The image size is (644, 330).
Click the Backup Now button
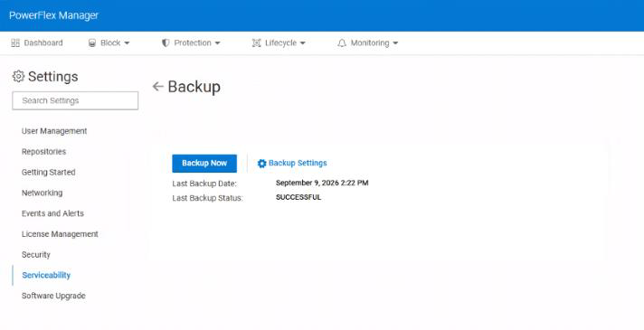(x=204, y=164)
